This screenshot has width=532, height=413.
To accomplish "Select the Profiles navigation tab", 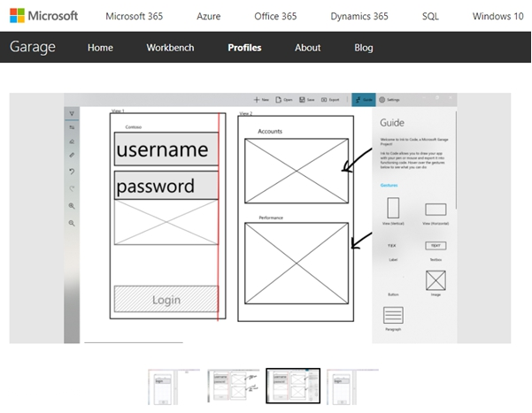I will (244, 48).
